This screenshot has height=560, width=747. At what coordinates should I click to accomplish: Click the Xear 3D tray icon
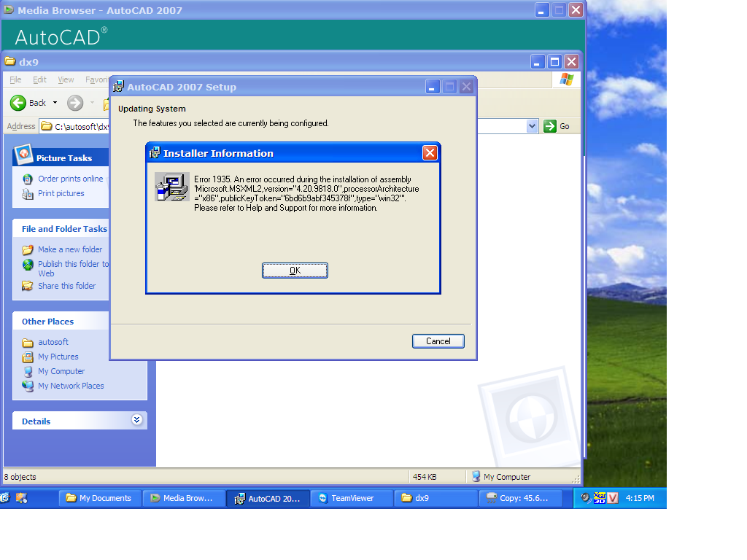coord(600,498)
